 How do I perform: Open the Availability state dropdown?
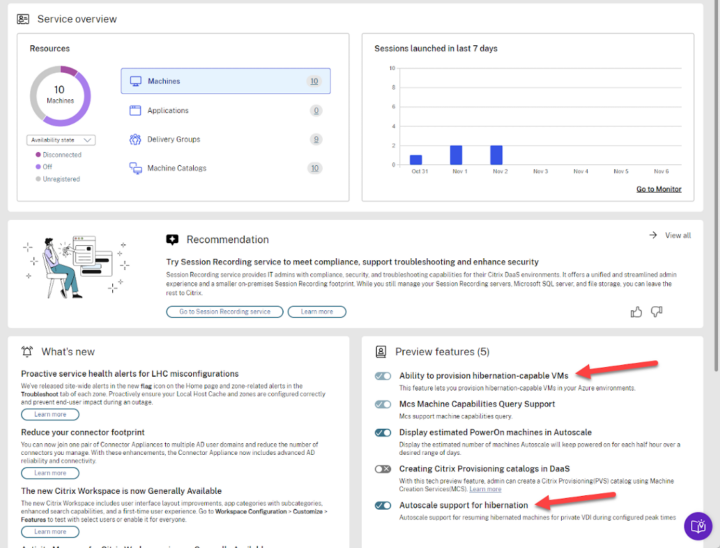(x=61, y=140)
